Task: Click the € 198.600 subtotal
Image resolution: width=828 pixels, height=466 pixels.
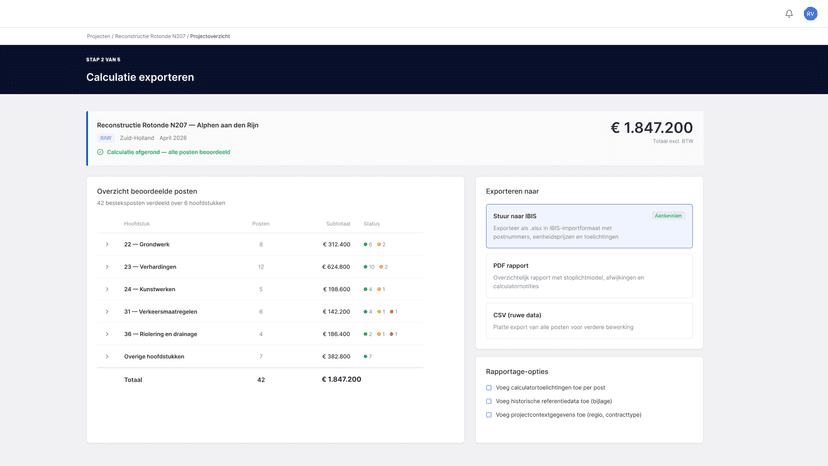Action: (336, 290)
